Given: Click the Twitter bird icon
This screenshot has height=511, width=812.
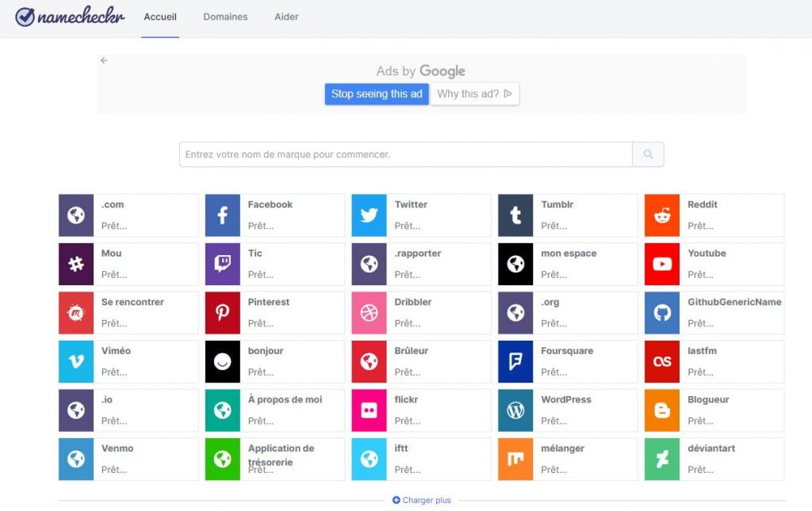Looking at the screenshot, I should 370,215.
